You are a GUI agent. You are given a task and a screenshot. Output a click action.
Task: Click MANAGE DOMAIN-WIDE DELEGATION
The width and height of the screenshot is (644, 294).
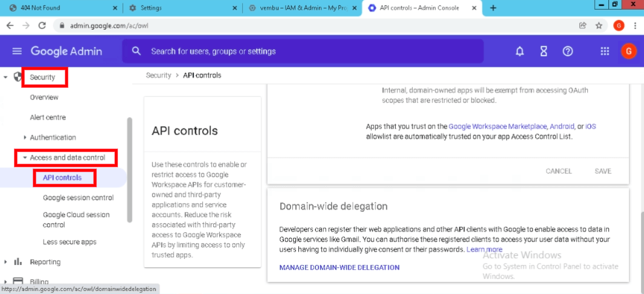[x=339, y=267]
